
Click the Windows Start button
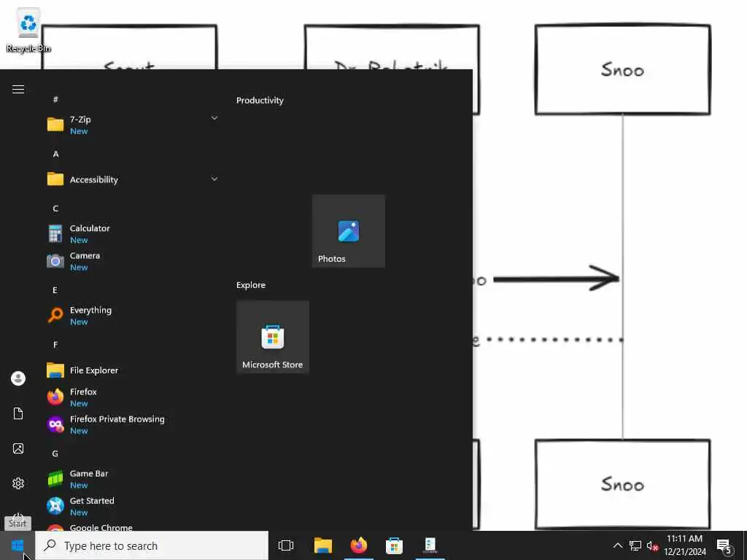pyautogui.click(x=18, y=545)
